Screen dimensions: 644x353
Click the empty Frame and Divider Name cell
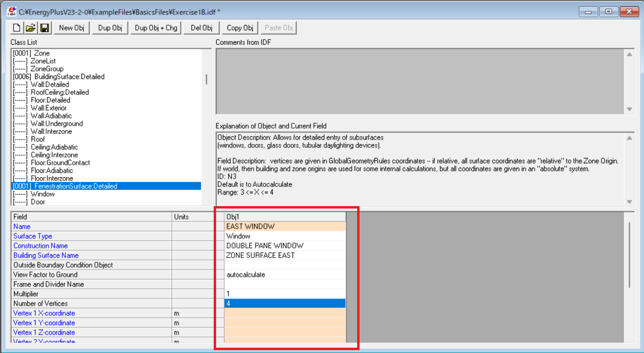point(285,284)
